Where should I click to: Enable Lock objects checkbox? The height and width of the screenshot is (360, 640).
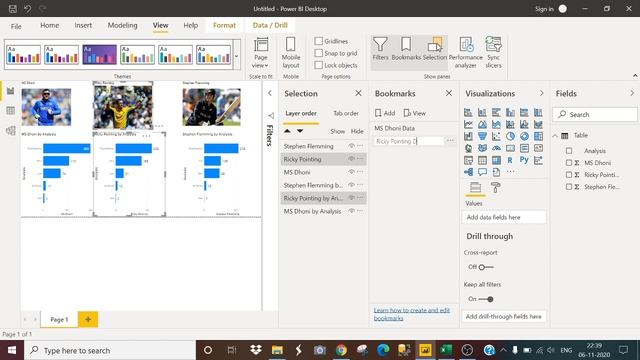coord(319,65)
